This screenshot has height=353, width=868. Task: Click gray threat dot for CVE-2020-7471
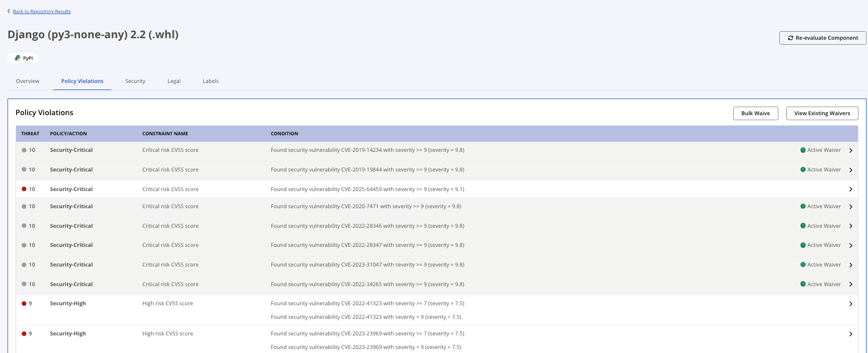pos(24,206)
